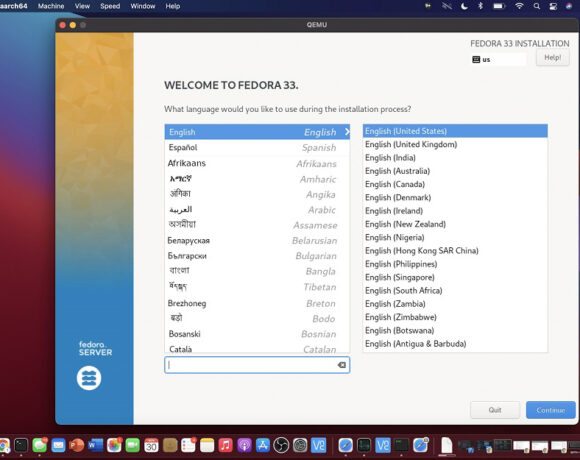Screen dimensions: 580x460
Task: Click the Continue button
Action: [551, 410]
